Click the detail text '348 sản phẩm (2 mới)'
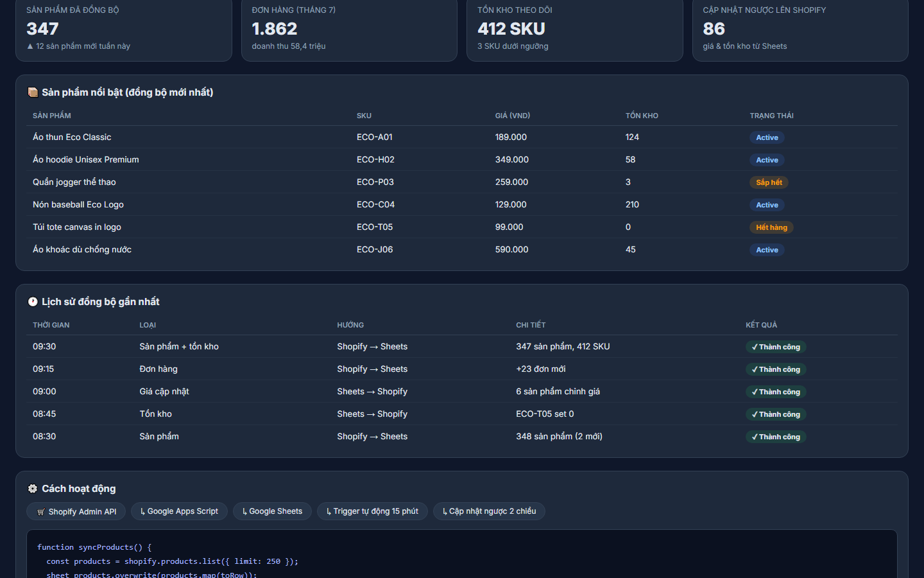924x578 pixels. 559,437
